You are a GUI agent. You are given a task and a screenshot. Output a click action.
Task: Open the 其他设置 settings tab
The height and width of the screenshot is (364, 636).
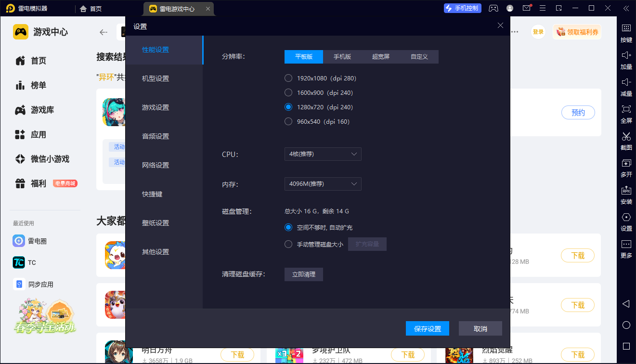tap(164, 252)
